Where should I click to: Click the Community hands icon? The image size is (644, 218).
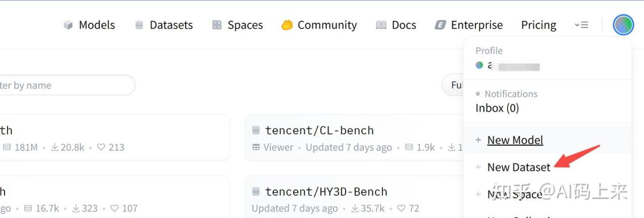(x=287, y=25)
